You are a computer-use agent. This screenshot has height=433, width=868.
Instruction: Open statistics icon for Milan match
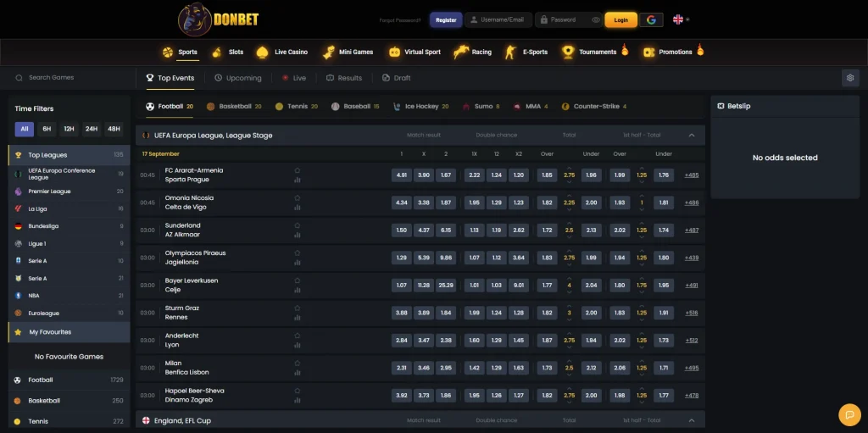pyautogui.click(x=298, y=372)
